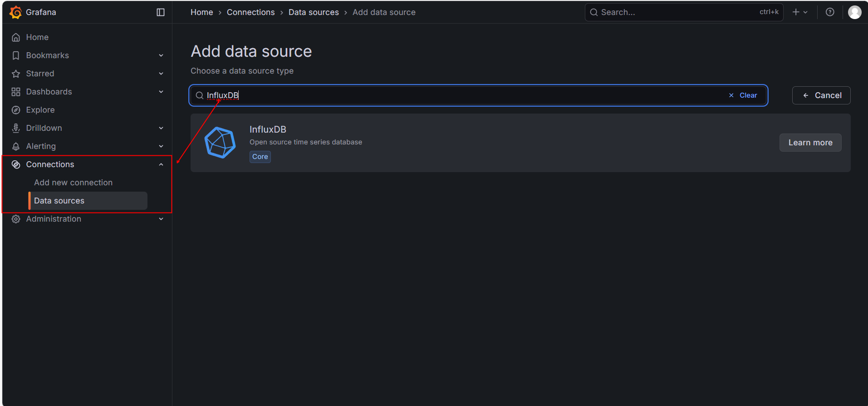Click the InfluxDB polyhedron logo
This screenshot has height=406, width=868.
click(220, 143)
